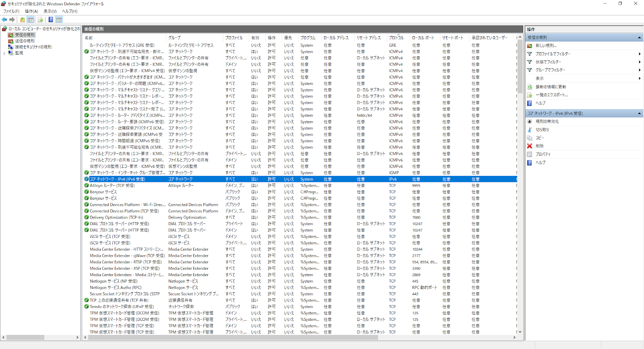This screenshot has width=644, height=349.
Task: Click the console tree's horizontal scrollbar thumb
Action: [x=25, y=337]
